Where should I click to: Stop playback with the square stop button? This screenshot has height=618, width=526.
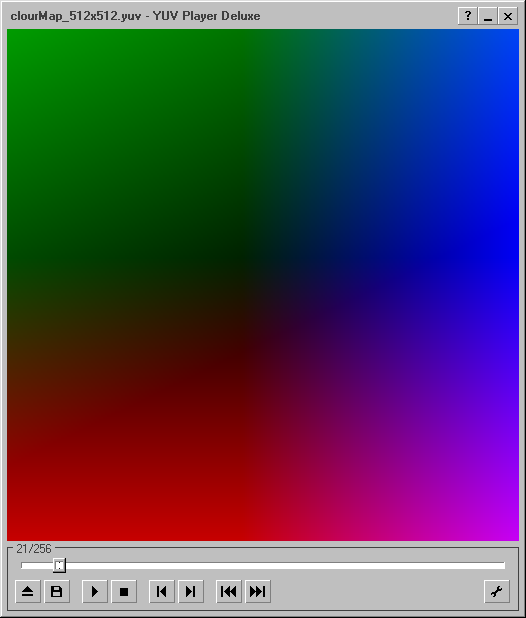click(124, 591)
